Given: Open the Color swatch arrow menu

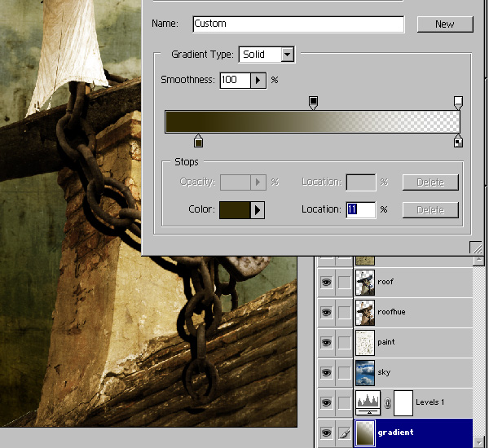Looking at the screenshot, I should [x=258, y=210].
